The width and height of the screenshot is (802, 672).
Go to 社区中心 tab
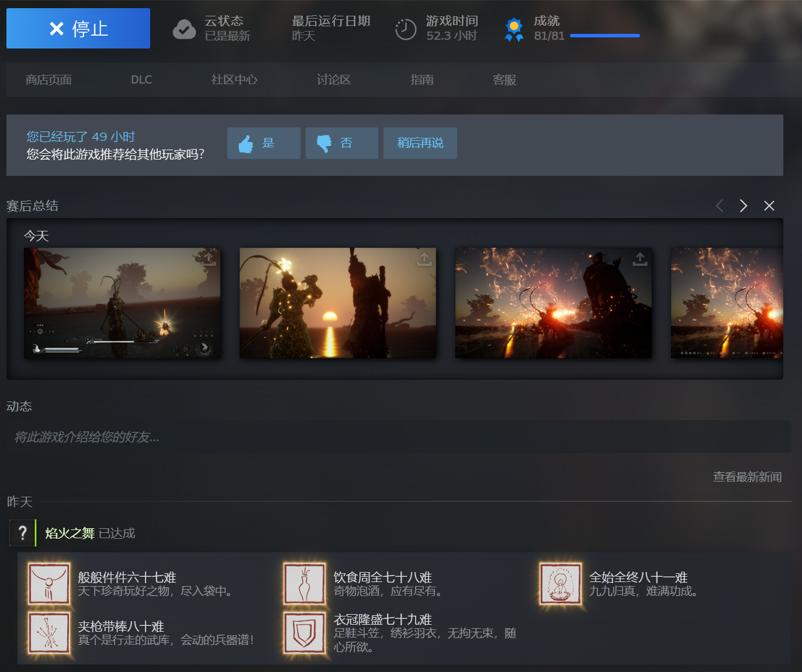coord(234,79)
